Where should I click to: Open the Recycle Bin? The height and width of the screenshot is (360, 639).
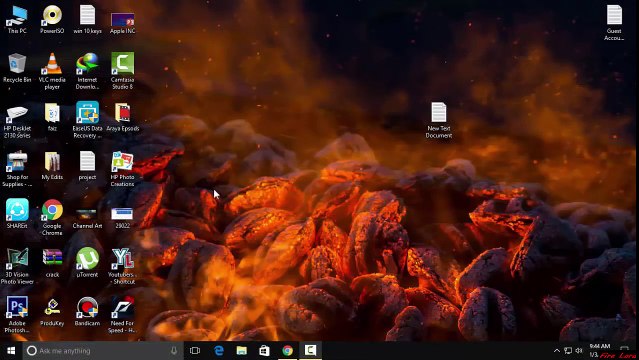pyautogui.click(x=17, y=68)
